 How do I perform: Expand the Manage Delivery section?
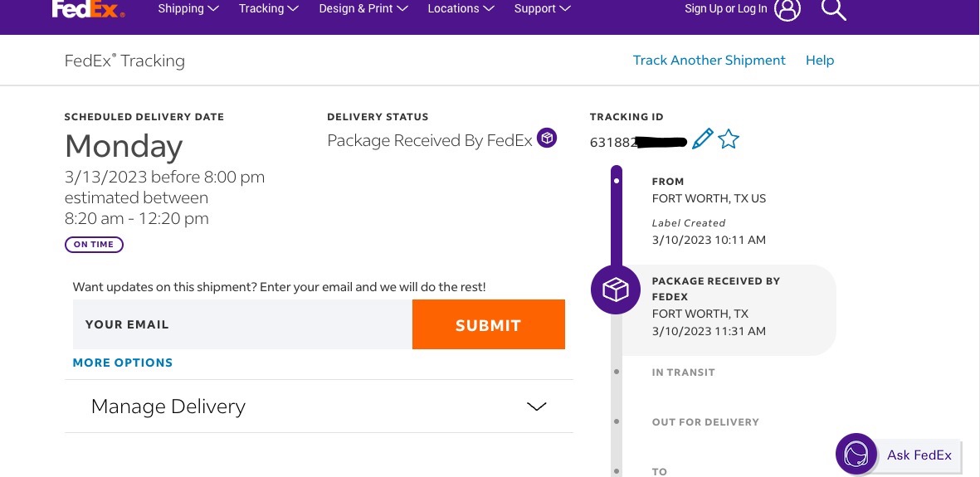point(319,406)
